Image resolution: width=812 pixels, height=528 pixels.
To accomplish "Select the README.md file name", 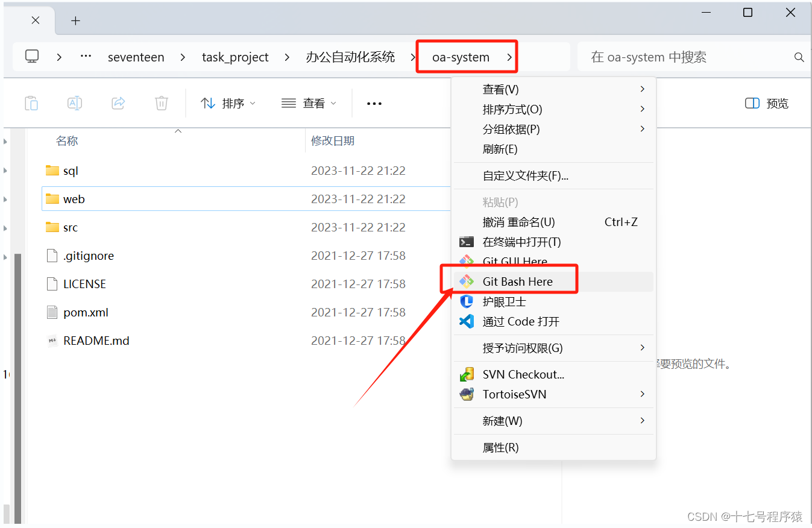I will click(x=96, y=341).
